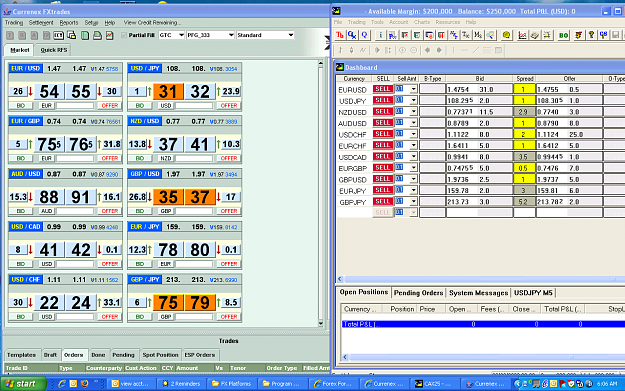This screenshot has width=625, height=391.
Task: Click the 31 bid price on the USD / JPY tile
Action: pyautogui.click(x=168, y=92)
